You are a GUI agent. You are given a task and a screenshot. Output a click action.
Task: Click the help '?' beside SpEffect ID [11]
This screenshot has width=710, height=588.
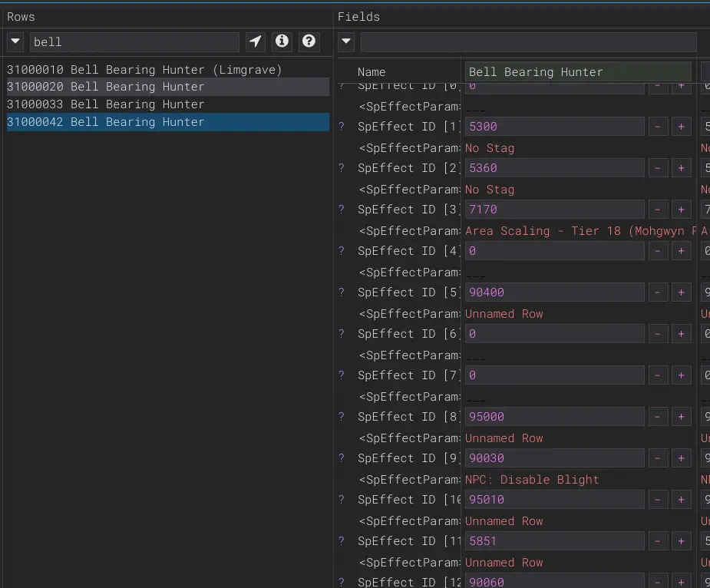coord(342,541)
